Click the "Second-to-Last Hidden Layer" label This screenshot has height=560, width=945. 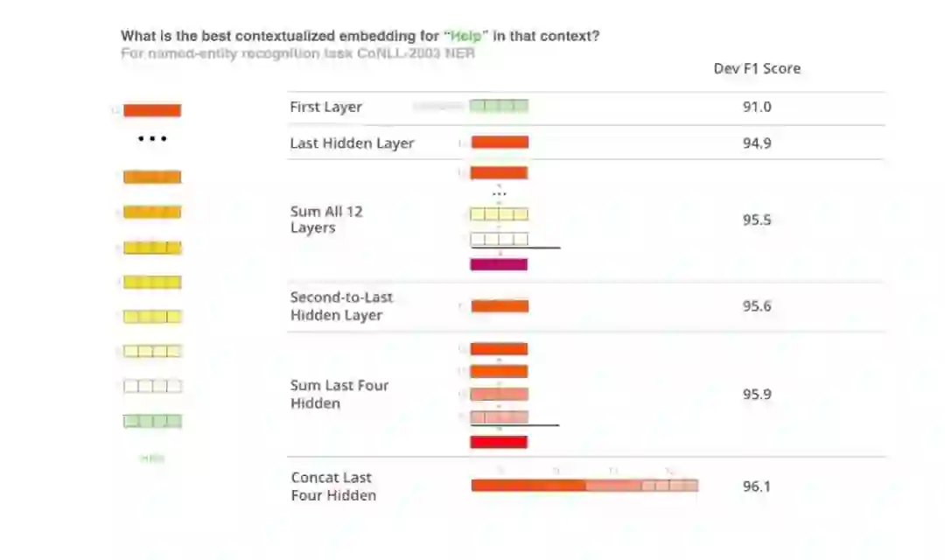[x=341, y=306]
